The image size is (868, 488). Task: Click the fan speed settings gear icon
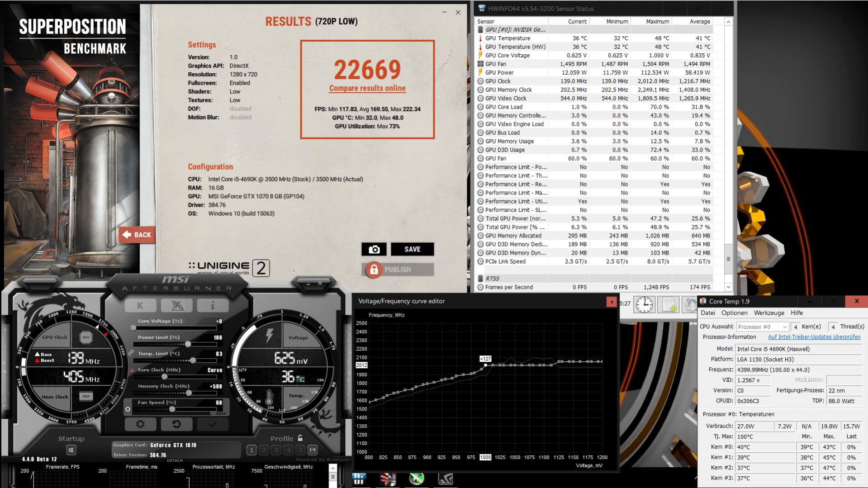pos(128,409)
